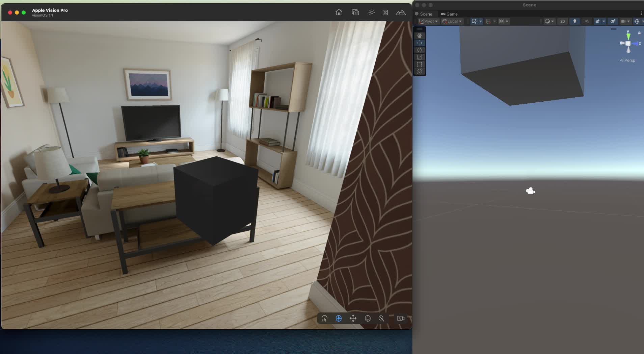Reset the simulator camera view
This screenshot has height=354, width=644.
point(400,319)
